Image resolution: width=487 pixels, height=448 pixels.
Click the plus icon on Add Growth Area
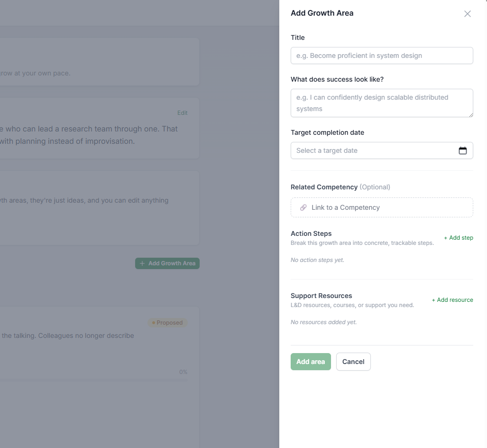[142, 263]
